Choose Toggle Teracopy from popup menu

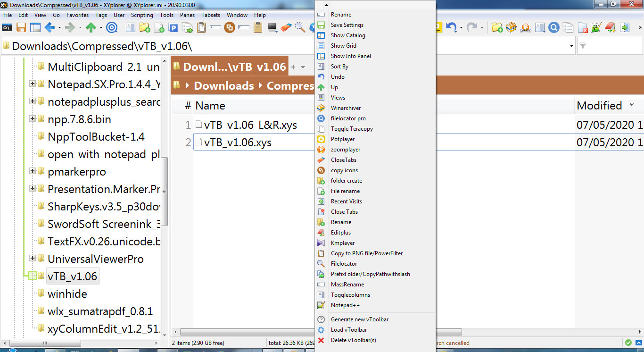click(x=352, y=129)
